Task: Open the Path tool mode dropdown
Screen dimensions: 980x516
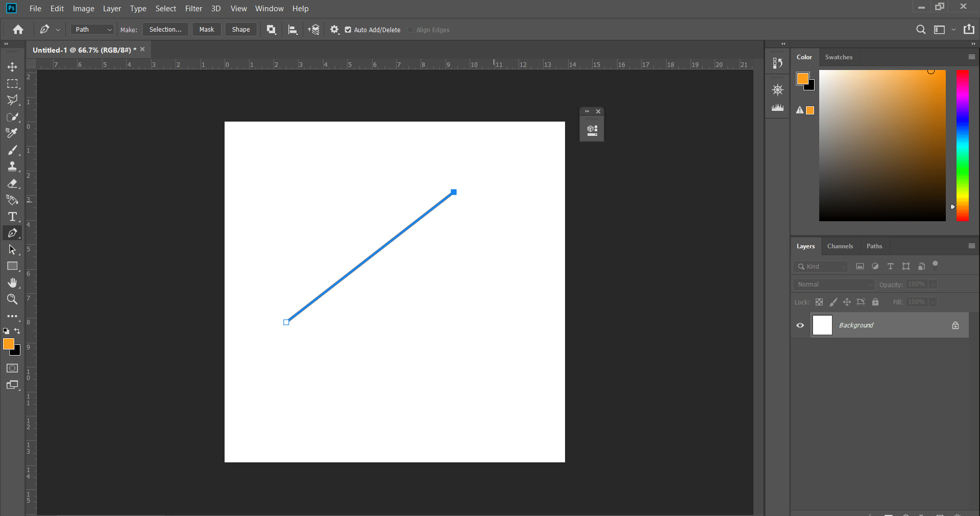Action: pyautogui.click(x=92, y=30)
